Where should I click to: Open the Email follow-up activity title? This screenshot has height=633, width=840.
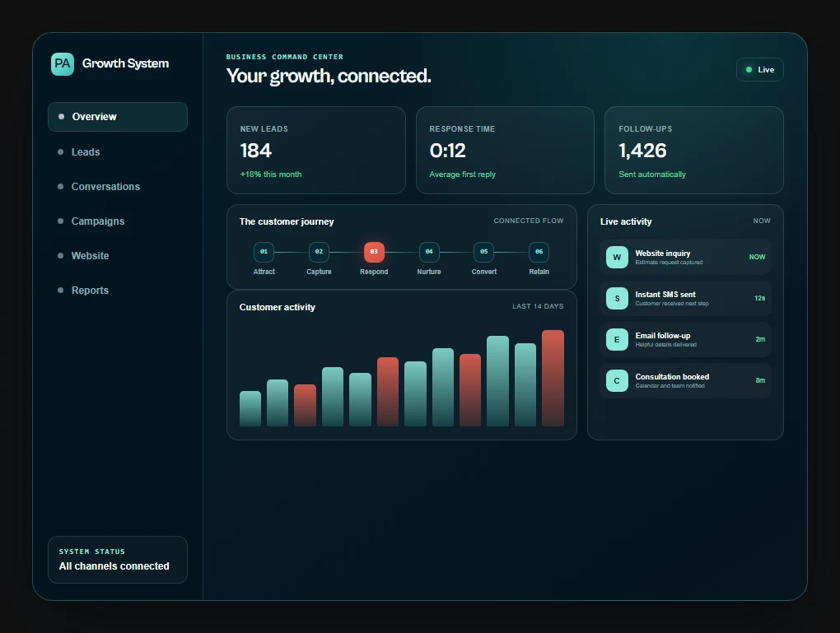point(663,336)
